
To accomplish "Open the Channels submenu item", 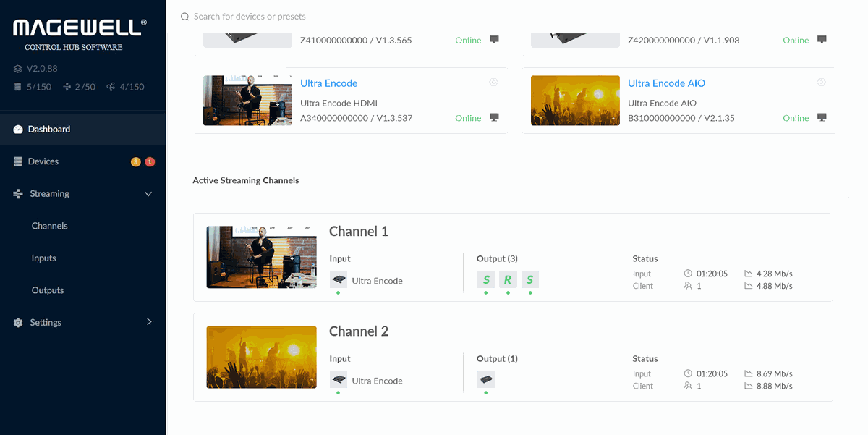I will 50,226.
